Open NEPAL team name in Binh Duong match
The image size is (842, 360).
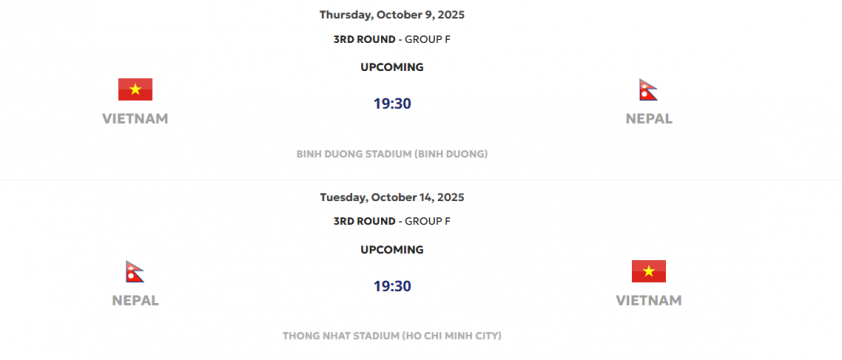(x=649, y=119)
